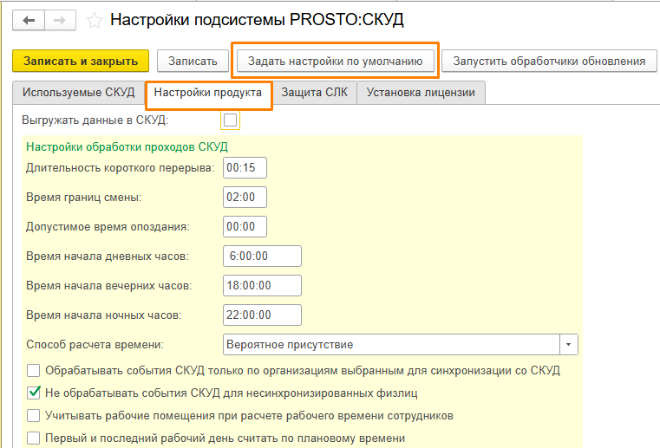The width and height of the screenshot is (660, 448).
Task: Click the 'Записать' button
Action: point(192,62)
